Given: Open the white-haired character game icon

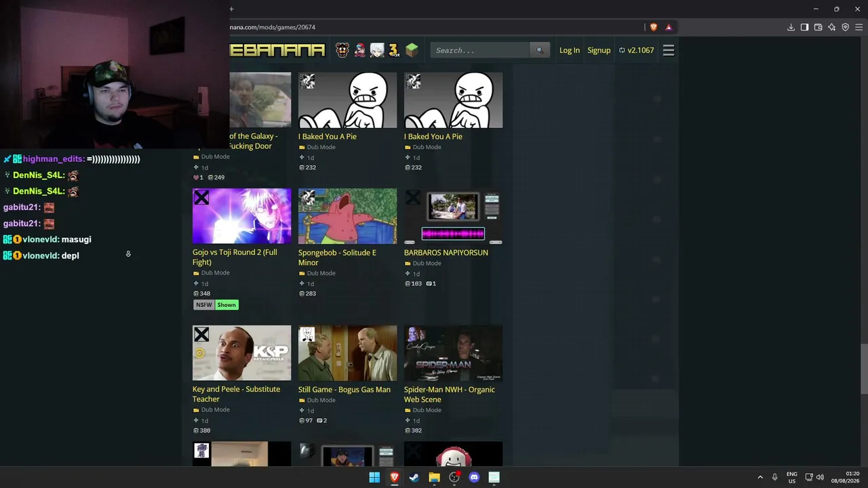Looking at the screenshot, I should 377,50.
